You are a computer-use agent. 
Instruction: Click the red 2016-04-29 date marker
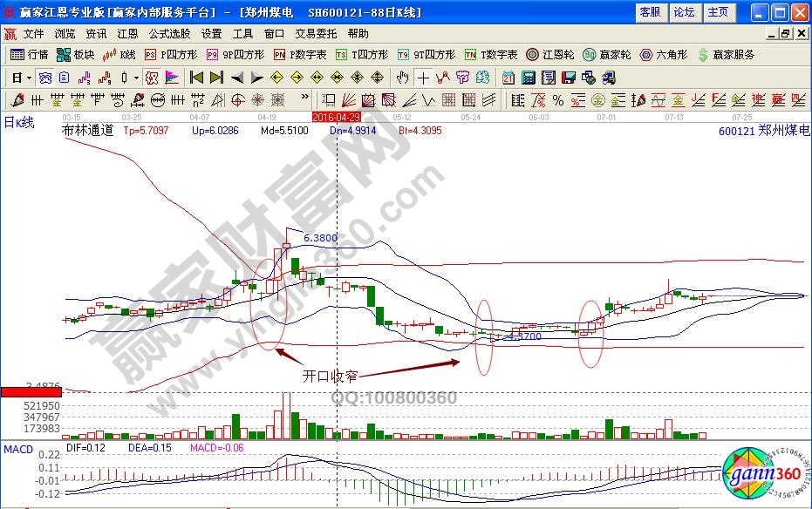pos(337,116)
